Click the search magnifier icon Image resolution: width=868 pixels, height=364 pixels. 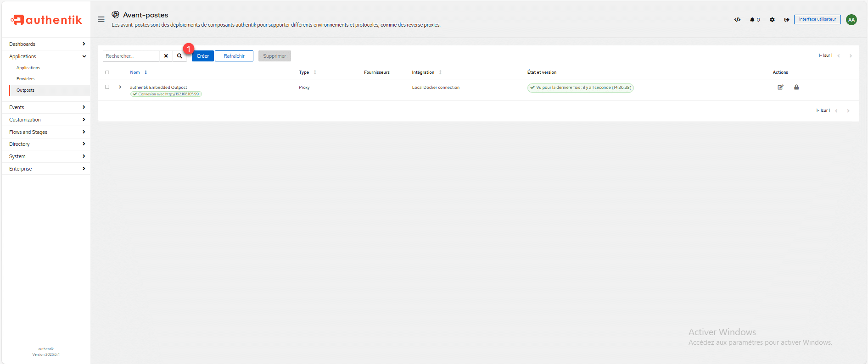coord(179,56)
